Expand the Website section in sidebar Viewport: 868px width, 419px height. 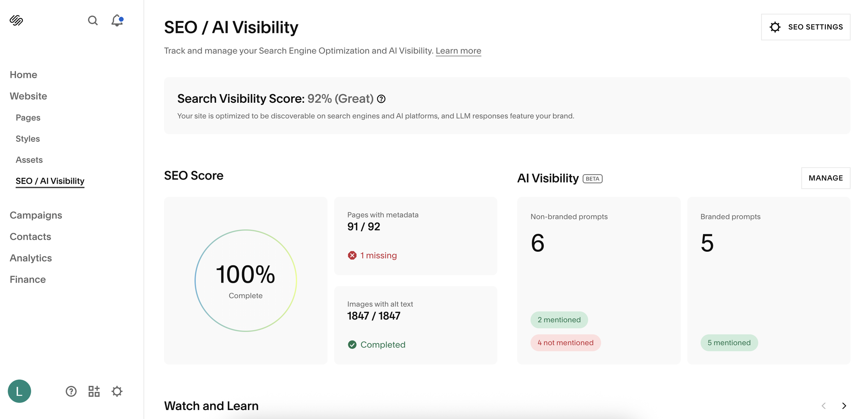(x=28, y=96)
